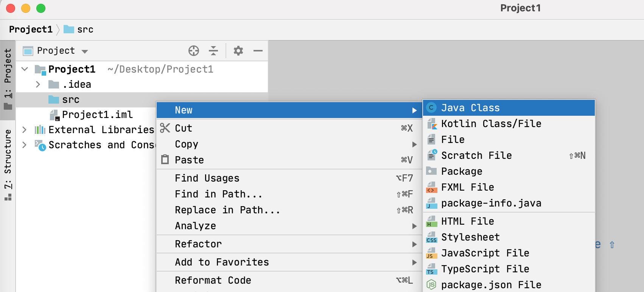
Task: Collapse the Project1 root tree node
Action: tap(25, 69)
